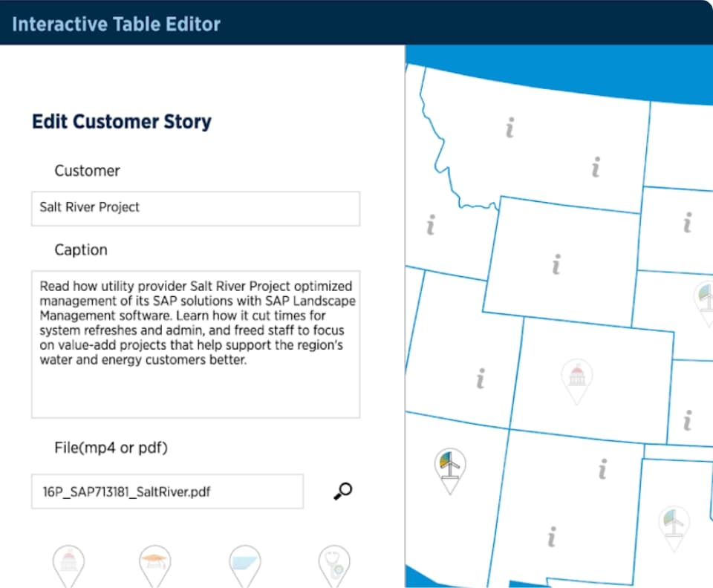Screen dimensions: 713x588
Task: Click the info icon on Montana
Action: [x=509, y=128]
